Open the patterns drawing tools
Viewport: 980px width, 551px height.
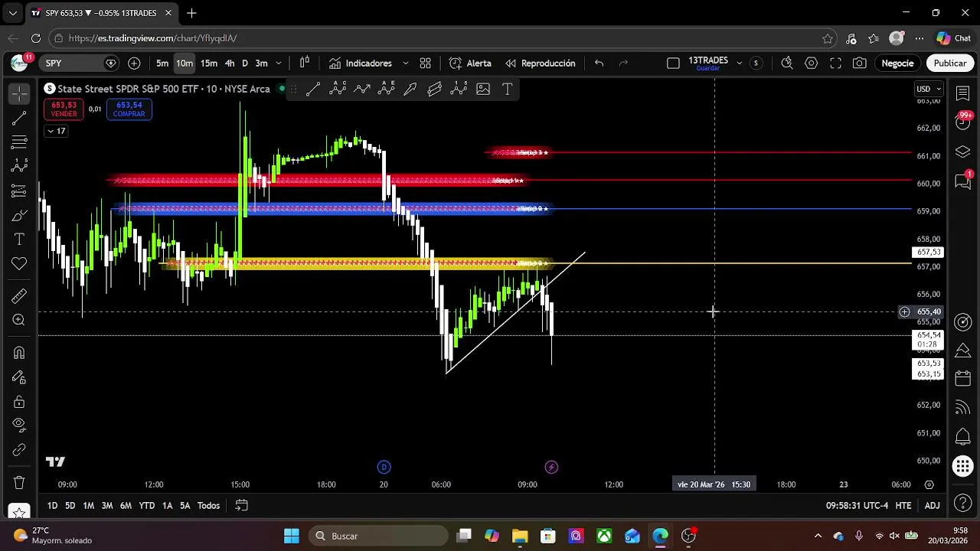(19, 165)
